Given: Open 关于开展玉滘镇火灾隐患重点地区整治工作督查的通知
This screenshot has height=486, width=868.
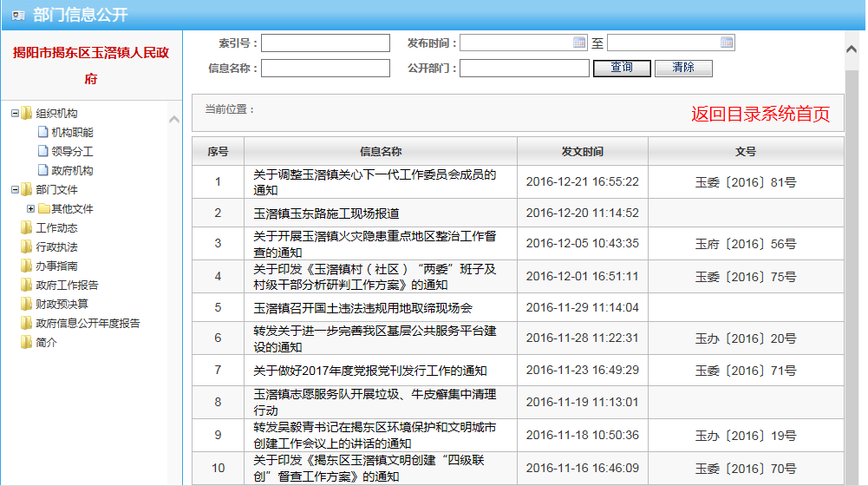Looking at the screenshot, I should click(375, 245).
